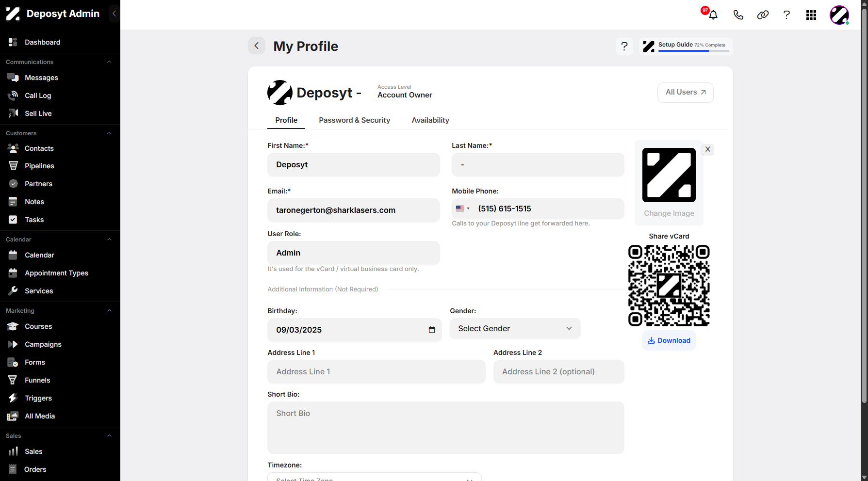Open Setup Guide 72% Complete
Screen dimensions: 868x481
pos(686,47)
